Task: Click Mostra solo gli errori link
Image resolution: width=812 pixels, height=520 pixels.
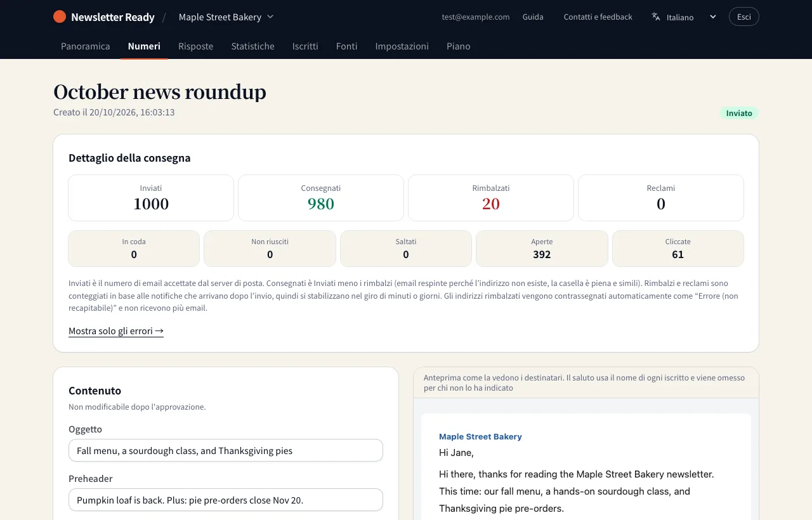Action: (116, 331)
